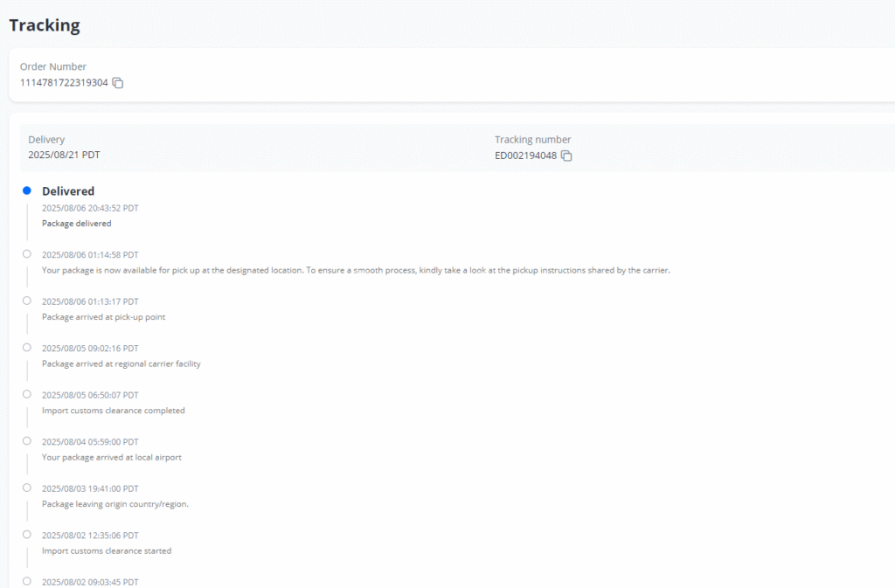Click the order number 1114781722319304 text
The image size is (895, 588).
[x=64, y=83]
